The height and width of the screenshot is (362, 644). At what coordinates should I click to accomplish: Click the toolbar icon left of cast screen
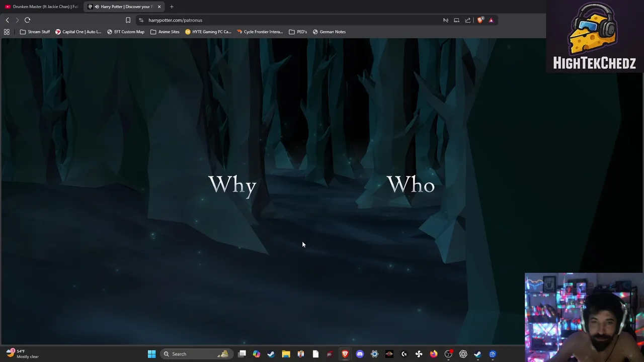[445, 20]
